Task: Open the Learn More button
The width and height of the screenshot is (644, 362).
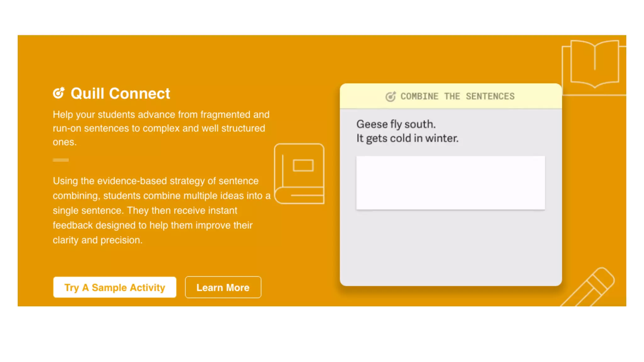Action: tap(223, 287)
